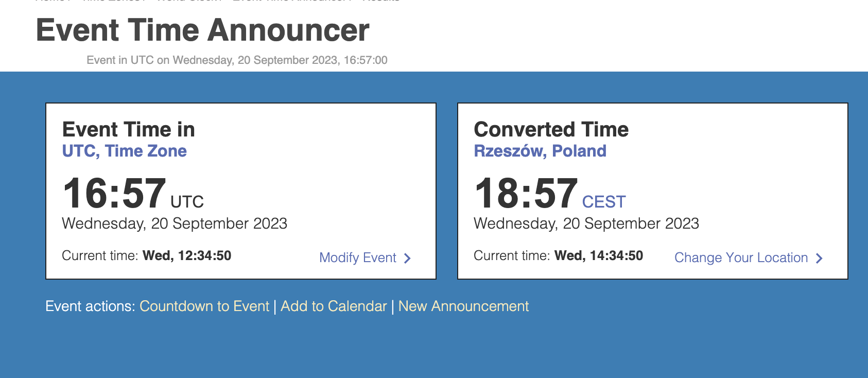Click the date under the 16:57 UTC time
The width and height of the screenshot is (868, 378).
[x=175, y=224]
